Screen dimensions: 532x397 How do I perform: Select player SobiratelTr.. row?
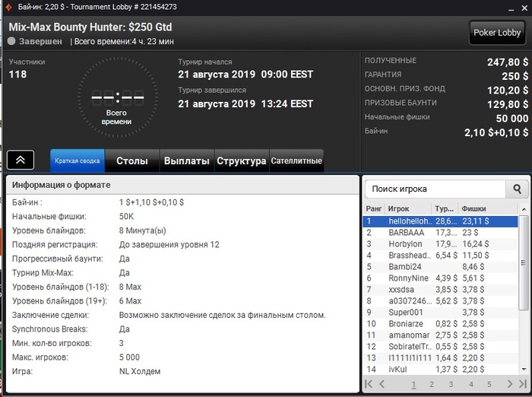[440, 346]
